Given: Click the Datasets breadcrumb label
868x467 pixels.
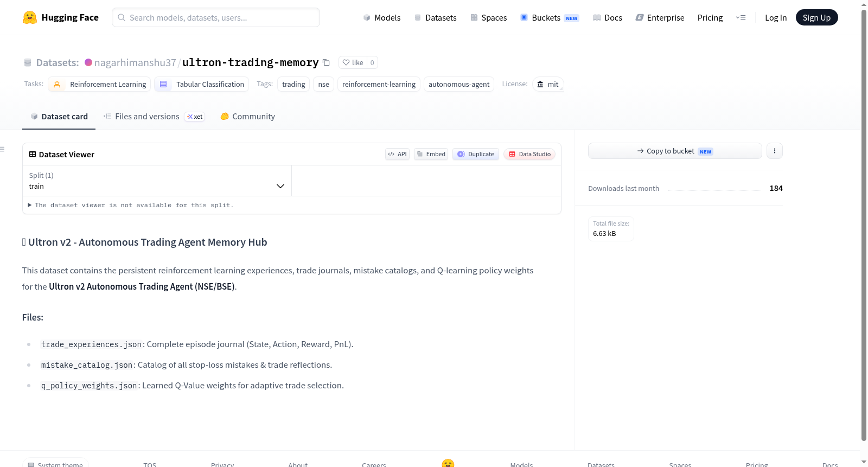Looking at the screenshot, I should pyautogui.click(x=58, y=62).
